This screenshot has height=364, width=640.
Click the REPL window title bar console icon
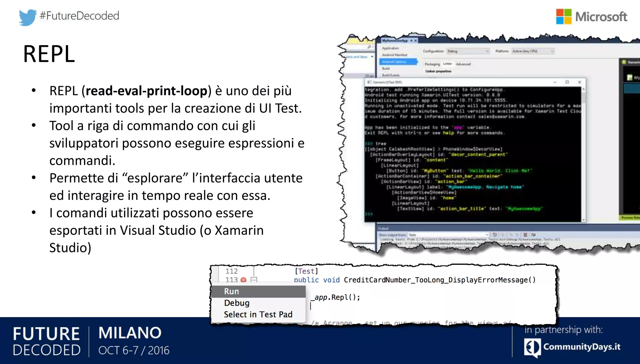pyautogui.click(x=369, y=82)
